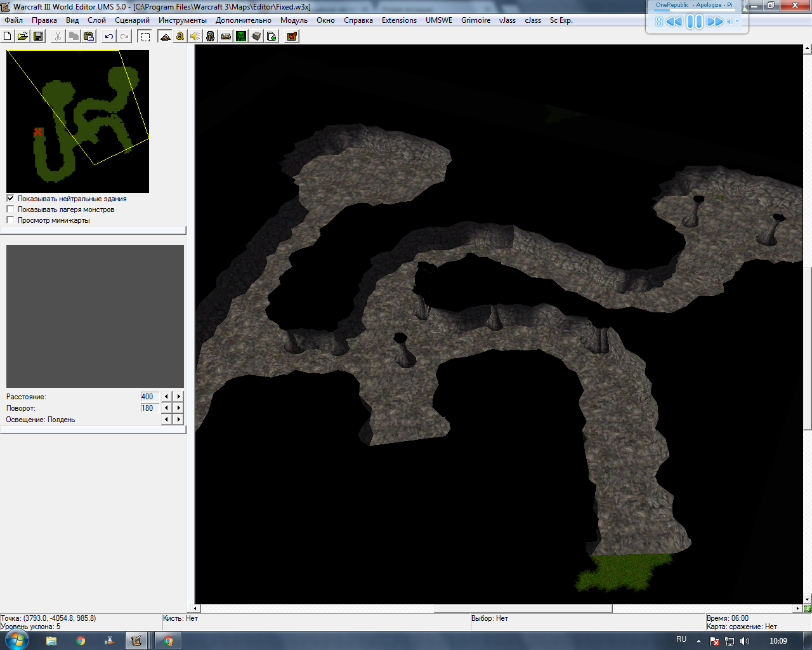Open the Campaign Editor icon

[x=226, y=36]
